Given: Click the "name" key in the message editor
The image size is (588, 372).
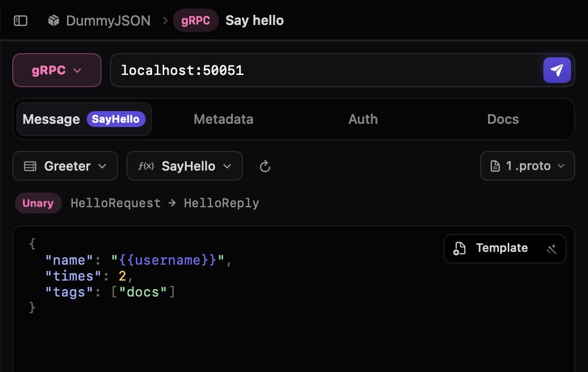Looking at the screenshot, I should tap(69, 260).
